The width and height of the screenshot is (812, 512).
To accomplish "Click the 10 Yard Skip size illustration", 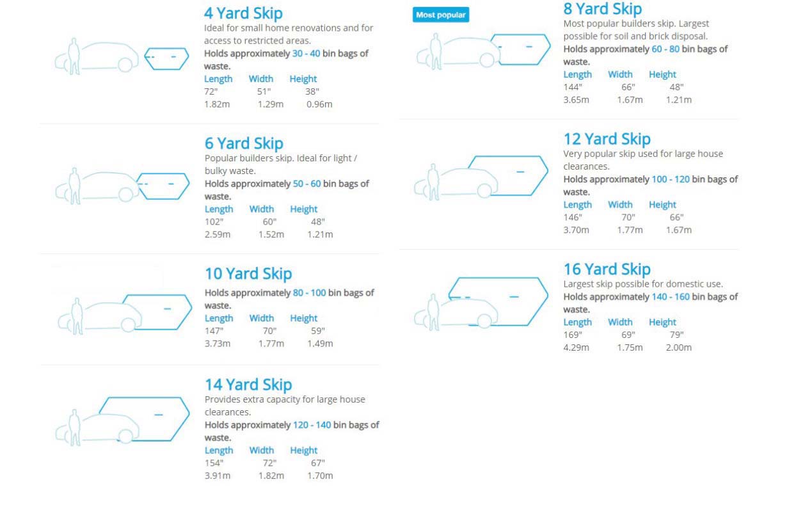I will (124, 314).
